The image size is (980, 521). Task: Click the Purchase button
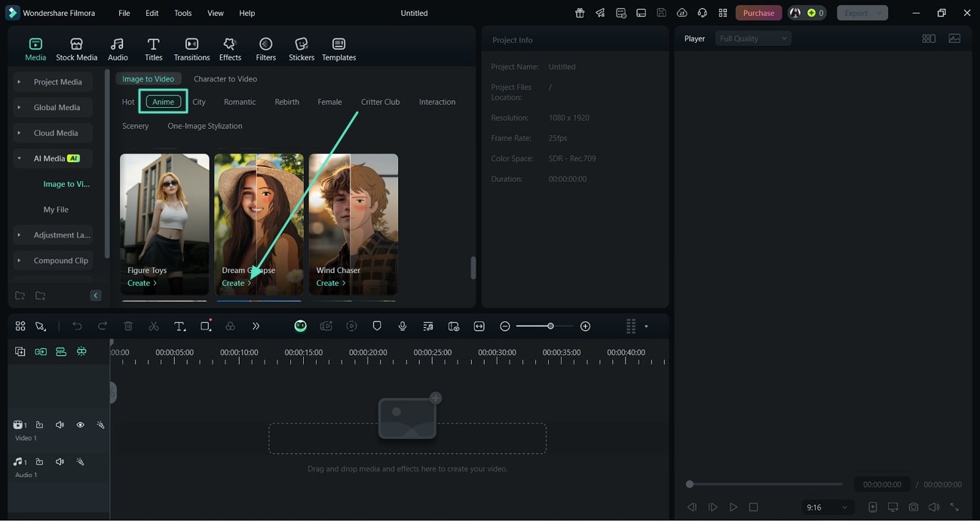758,13
